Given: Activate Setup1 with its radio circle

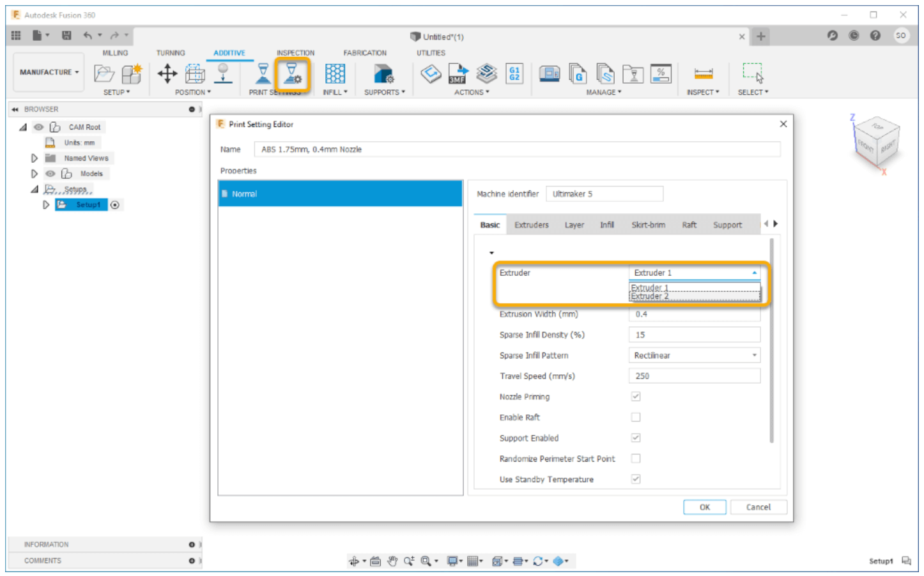Looking at the screenshot, I should click(x=115, y=205).
